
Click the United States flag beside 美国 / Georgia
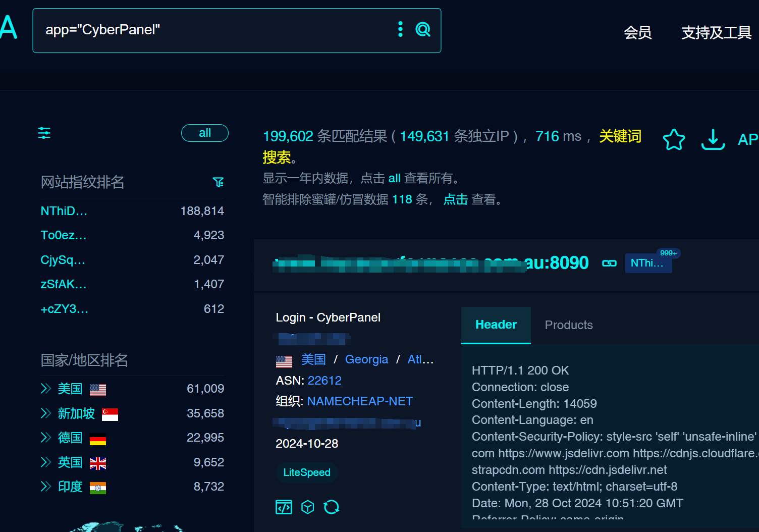coord(284,361)
